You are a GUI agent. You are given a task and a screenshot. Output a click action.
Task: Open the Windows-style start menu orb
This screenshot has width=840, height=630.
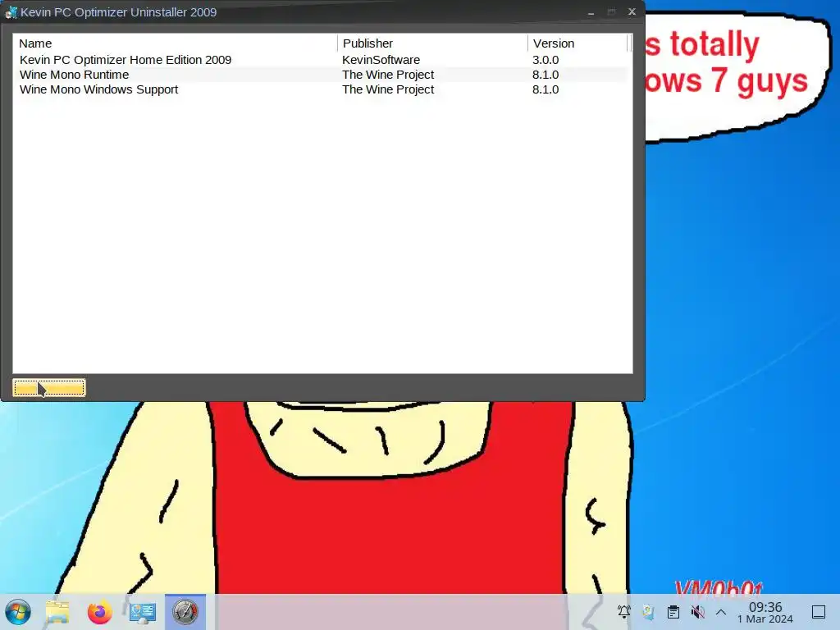click(x=18, y=612)
